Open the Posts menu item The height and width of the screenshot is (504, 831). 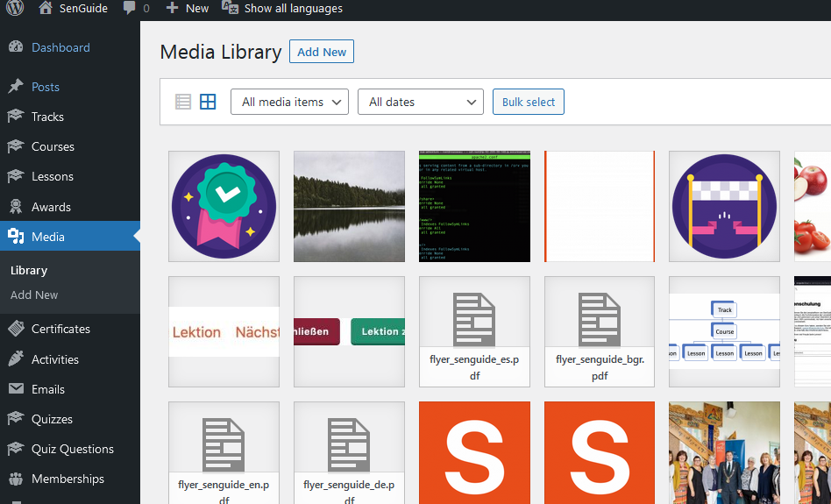46,87
